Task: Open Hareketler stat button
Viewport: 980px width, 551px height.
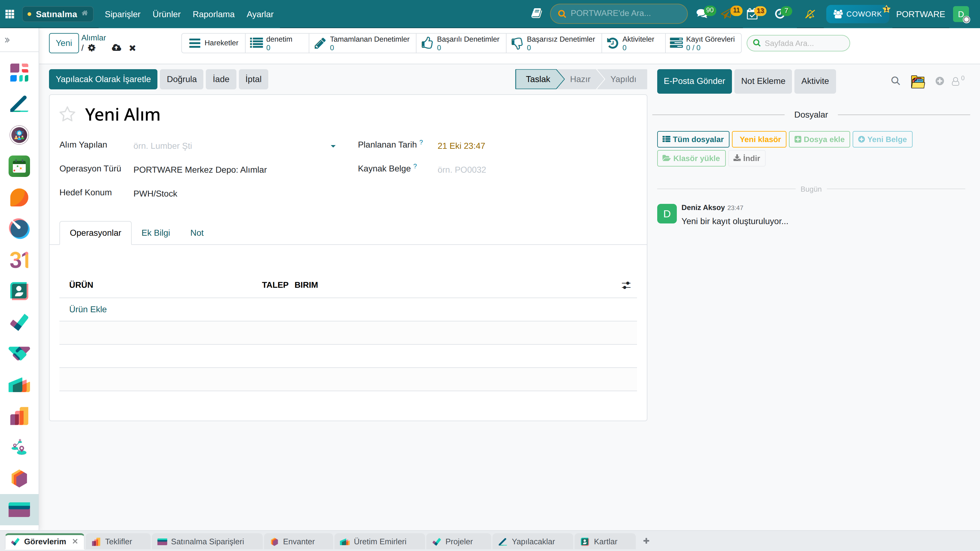Action: 214,43
